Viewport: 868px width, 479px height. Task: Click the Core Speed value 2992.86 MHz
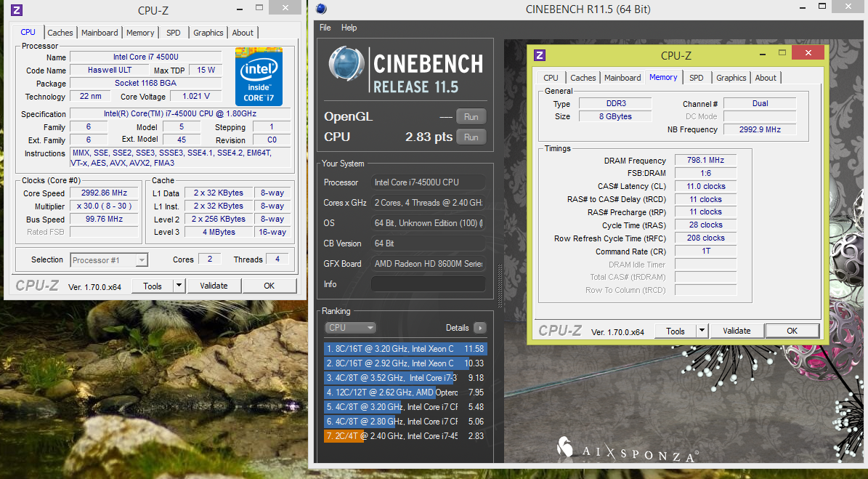pos(104,193)
